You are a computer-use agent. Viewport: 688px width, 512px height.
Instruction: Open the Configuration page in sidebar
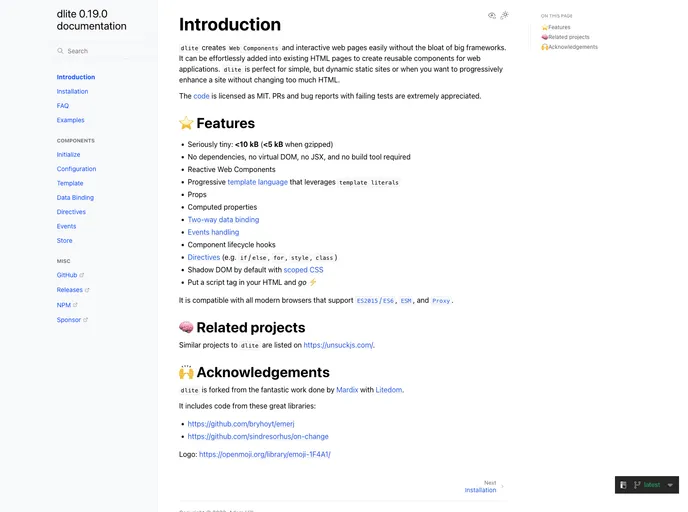pyautogui.click(x=76, y=169)
